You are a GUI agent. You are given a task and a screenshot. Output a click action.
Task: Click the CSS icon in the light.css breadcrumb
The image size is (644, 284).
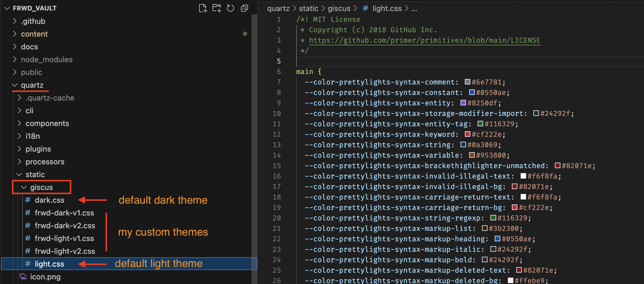tap(365, 9)
